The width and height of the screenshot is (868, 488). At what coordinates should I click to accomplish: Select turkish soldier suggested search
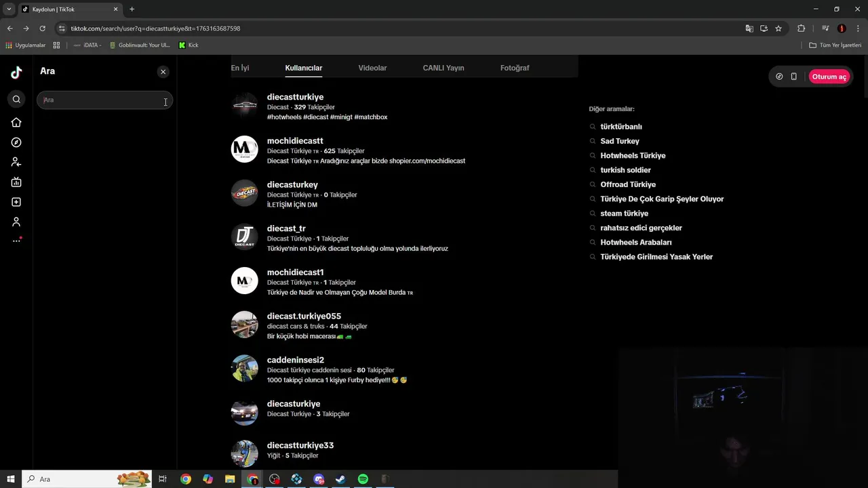point(625,170)
